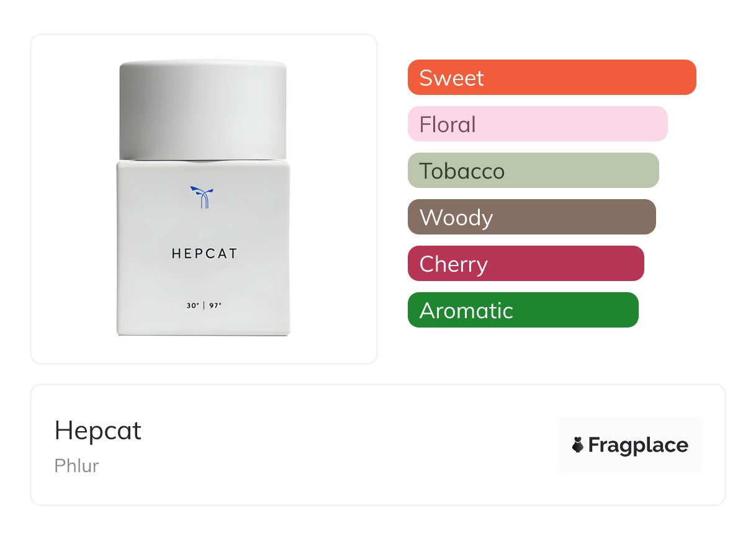Click the Fragplace bottle icon
The width and height of the screenshot is (756, 536).
click(578, 445)
